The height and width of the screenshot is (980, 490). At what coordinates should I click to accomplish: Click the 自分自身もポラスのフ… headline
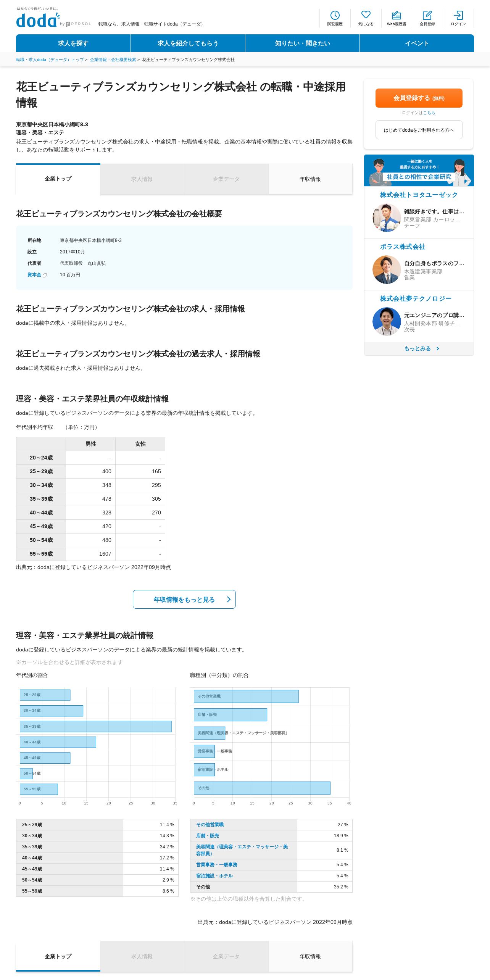(434, 263)
